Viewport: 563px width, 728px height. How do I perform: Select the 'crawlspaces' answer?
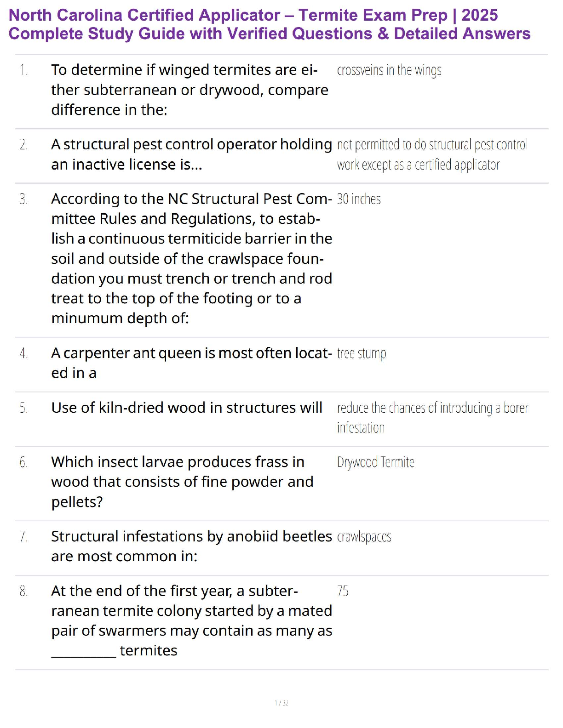pos(364,537)
